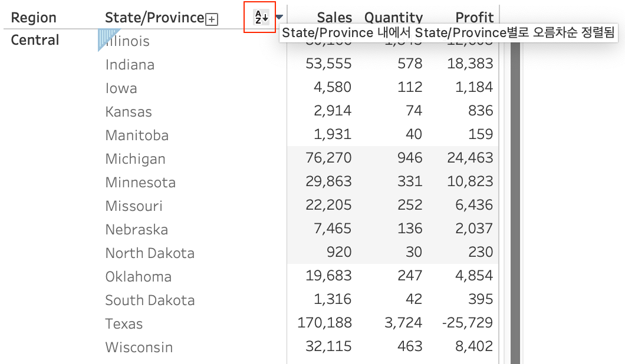The width and height of the screenshot is (625, 364).
Task: Click Michigan quantity value 946
Action: coord(409,158)
